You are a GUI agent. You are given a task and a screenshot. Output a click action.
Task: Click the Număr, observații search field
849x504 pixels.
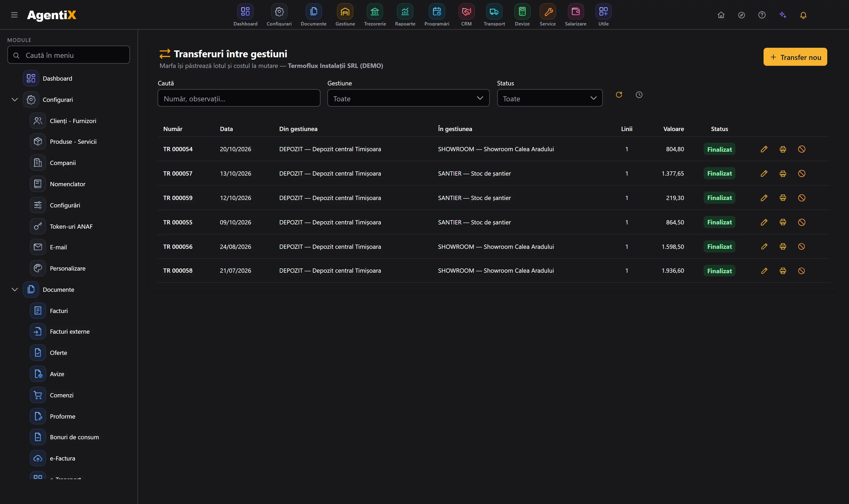coord(239,98)
